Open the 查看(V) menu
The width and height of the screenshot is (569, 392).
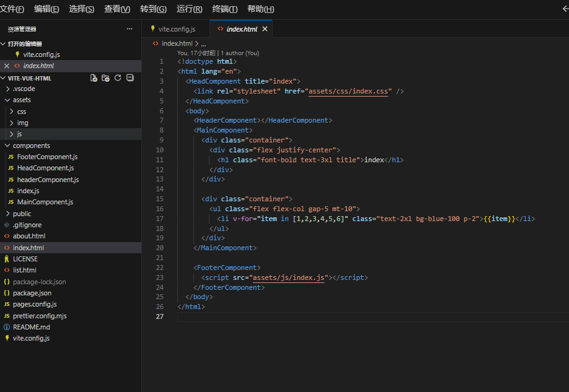(x=117, y=9)
